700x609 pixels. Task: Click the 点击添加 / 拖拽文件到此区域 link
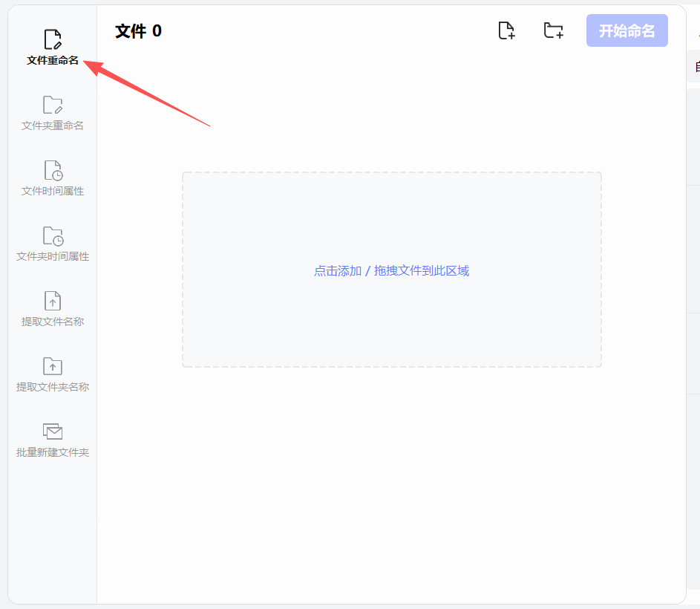391,271
